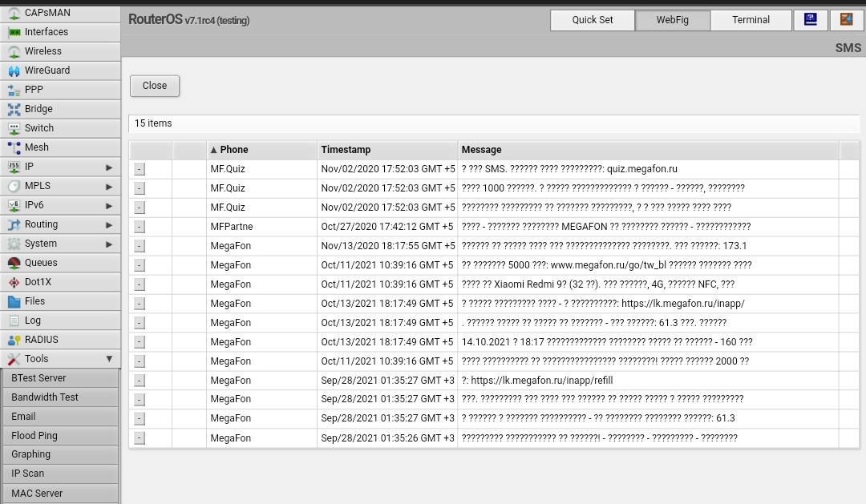Click the IP menu icon

pyautogui.click(x=14, y=167)
